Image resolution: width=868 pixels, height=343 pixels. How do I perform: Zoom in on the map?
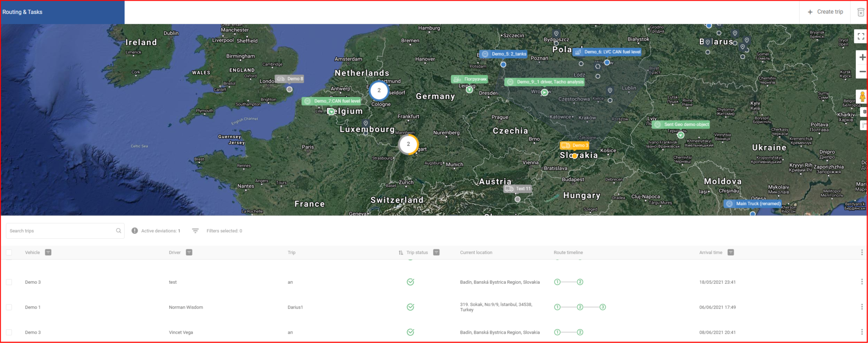point(862,57)
